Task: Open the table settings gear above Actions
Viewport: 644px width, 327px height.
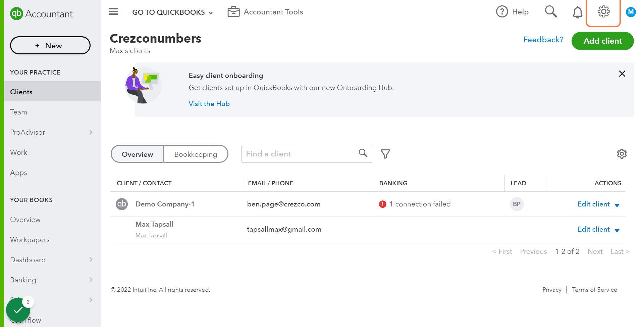Action: [622, 154]
